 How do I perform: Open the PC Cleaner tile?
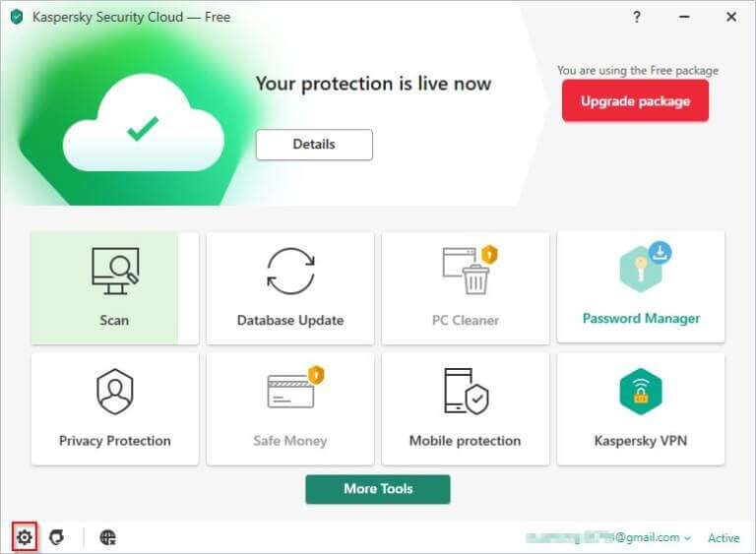pyautogui.click(x=466, y=288)
